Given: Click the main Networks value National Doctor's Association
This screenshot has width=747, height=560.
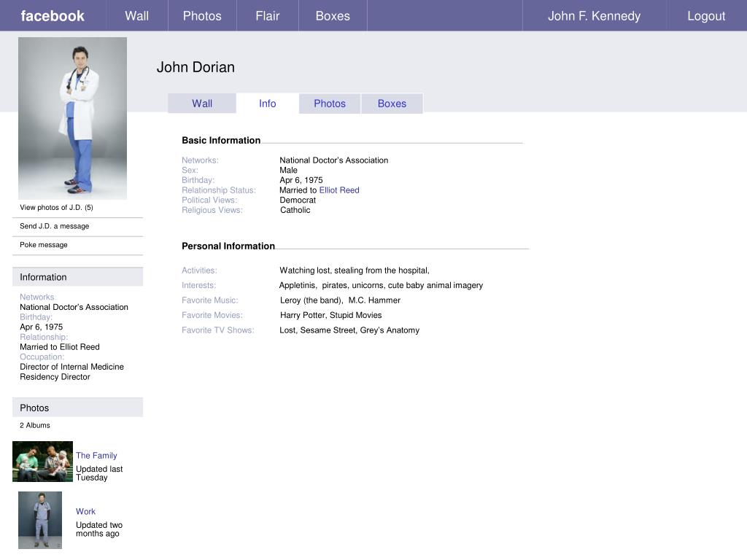Looking at the screenshot, I should pos(333,160).
